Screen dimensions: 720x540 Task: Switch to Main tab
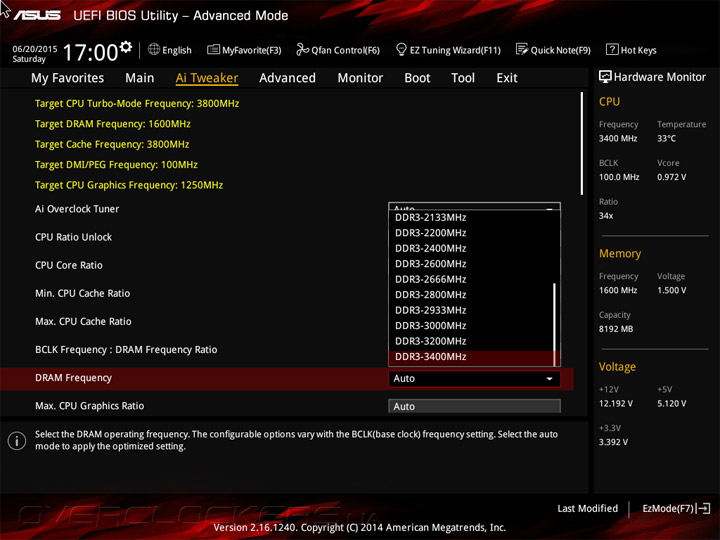tap(140, 78)
